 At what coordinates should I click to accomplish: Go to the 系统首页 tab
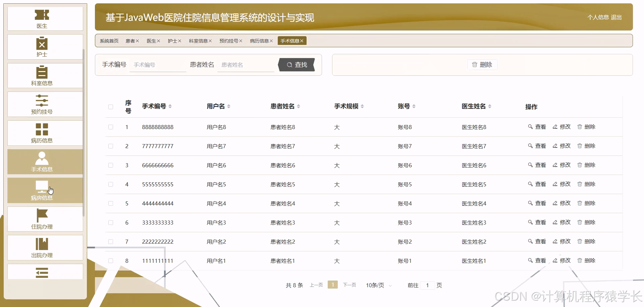point(109,41)
